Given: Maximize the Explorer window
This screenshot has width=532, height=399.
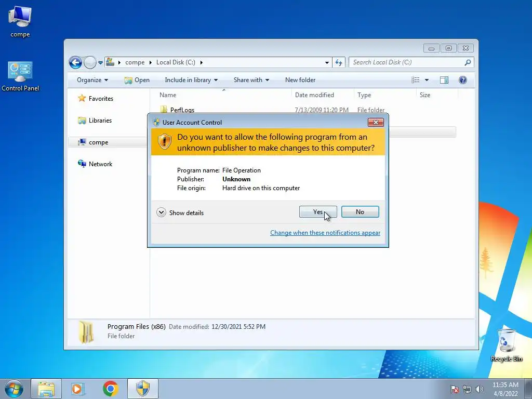Looking at the screenshot, I should pos(448,48).
